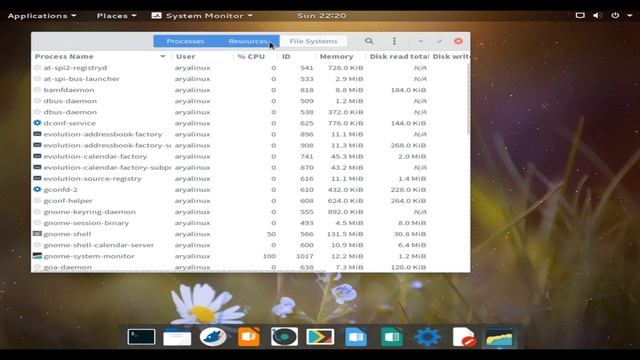Click the gear icon beside gconfd-2
The width and height of the screenshot is (640, 360).
(37, 189)
